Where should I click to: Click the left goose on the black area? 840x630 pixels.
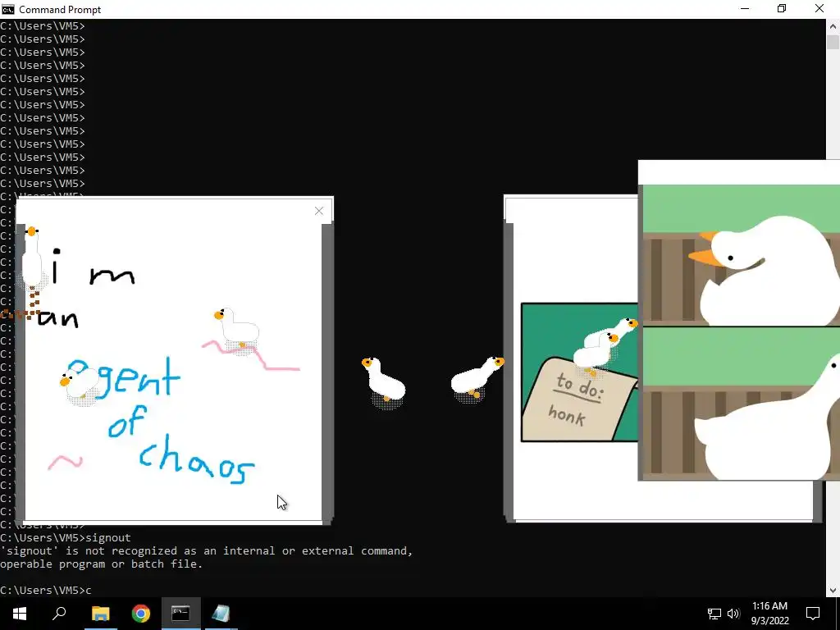click(x=384, y=382)
